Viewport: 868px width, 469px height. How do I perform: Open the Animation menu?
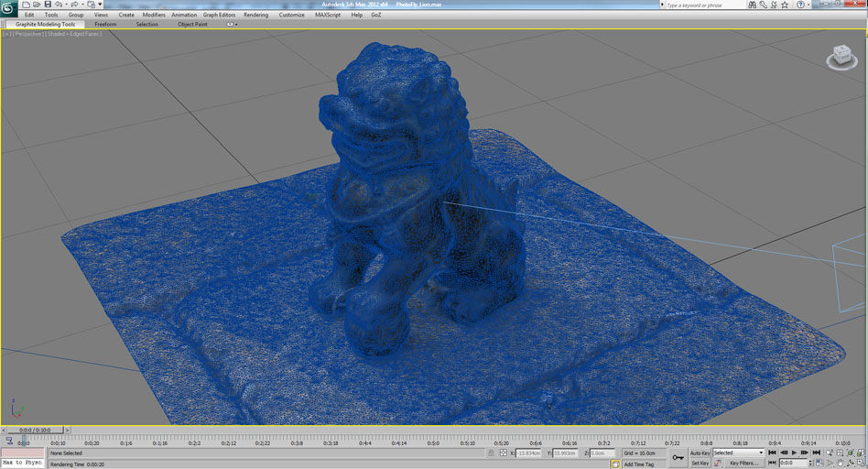click(184, 15)
